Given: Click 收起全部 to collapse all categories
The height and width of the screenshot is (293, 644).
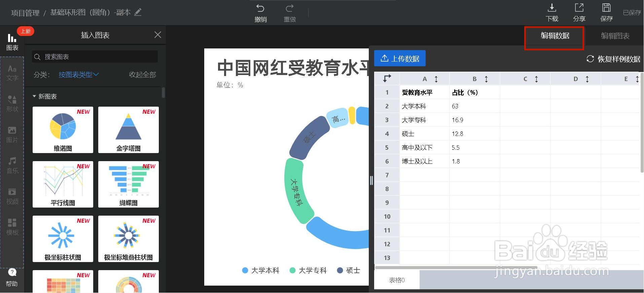Looking at the screenshot, I should [143, 75].
